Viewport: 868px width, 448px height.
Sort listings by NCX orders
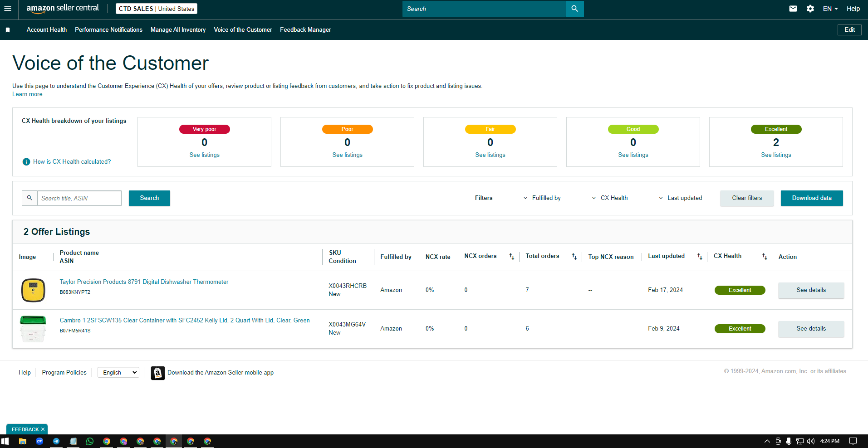coord(511,257)
